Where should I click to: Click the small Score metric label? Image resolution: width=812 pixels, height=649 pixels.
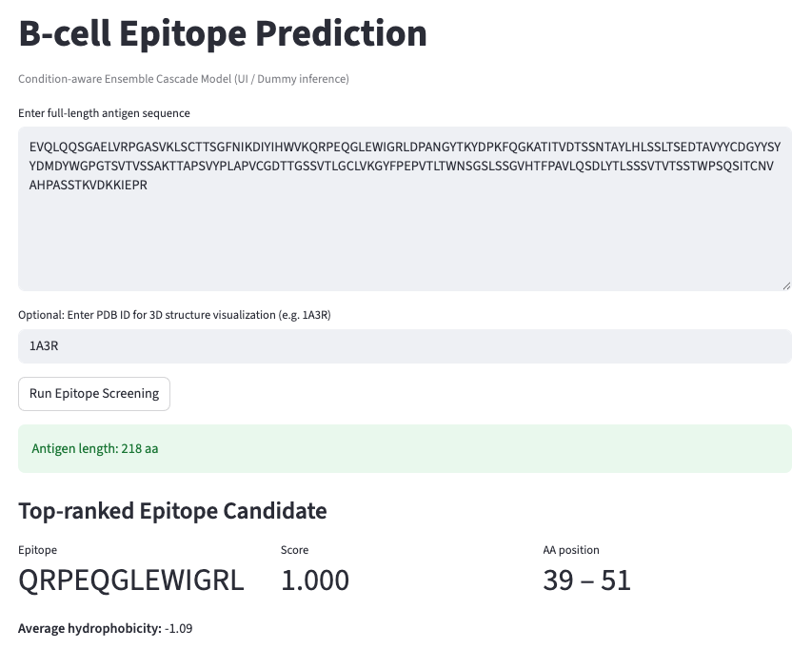pyautogui.click(x=295, y=550)
